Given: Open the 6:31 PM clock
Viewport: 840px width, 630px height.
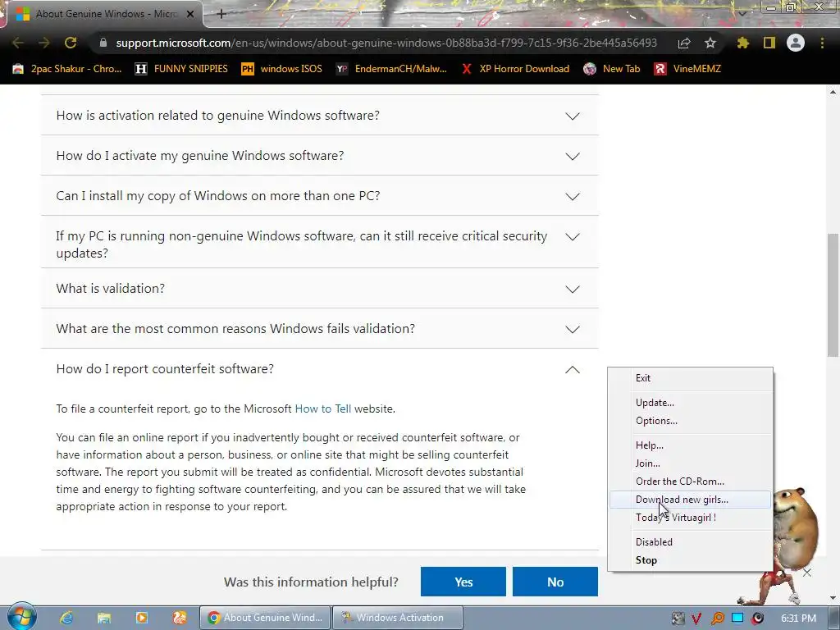Looking at the screenshot, I should tap(798, 619).
